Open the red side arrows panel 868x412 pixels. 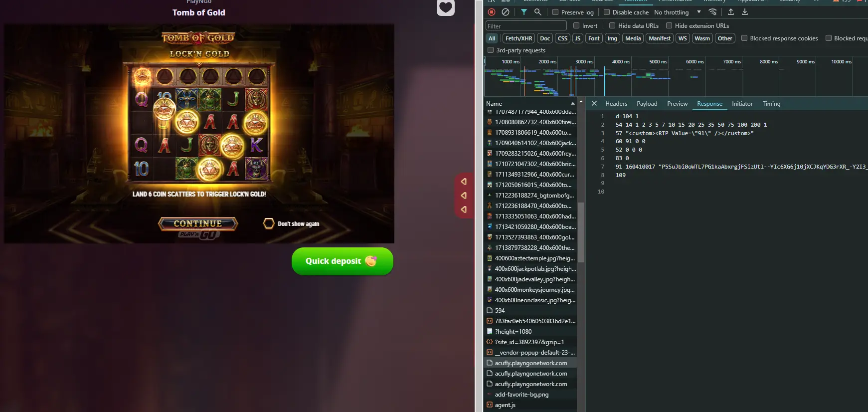[x=464, y=196]
